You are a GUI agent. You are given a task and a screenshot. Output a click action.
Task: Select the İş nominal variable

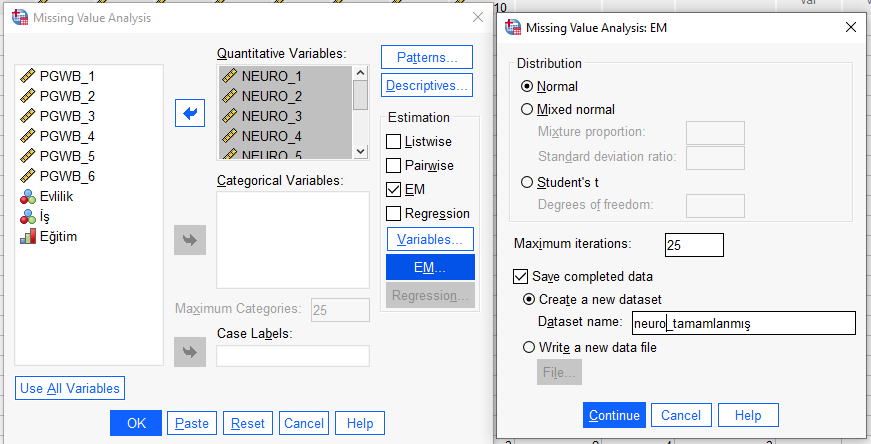tap(35, 216)
